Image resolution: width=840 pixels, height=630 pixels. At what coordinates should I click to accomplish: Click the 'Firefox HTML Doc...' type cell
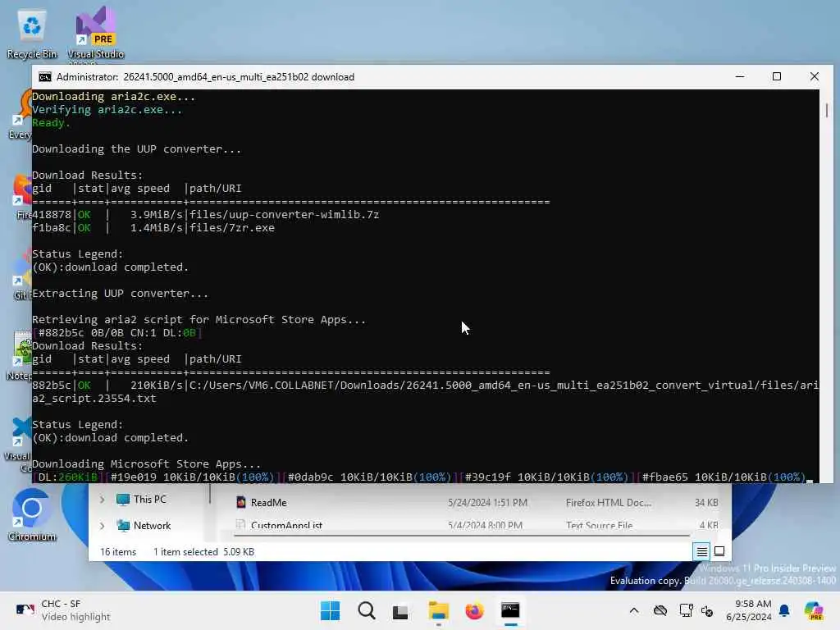609,503
